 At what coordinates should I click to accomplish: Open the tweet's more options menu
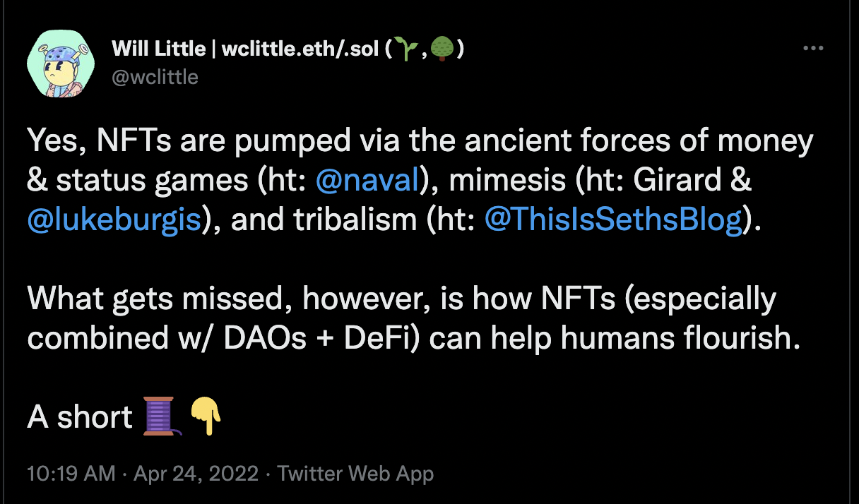pyautogui.click(x=814, y=48)
